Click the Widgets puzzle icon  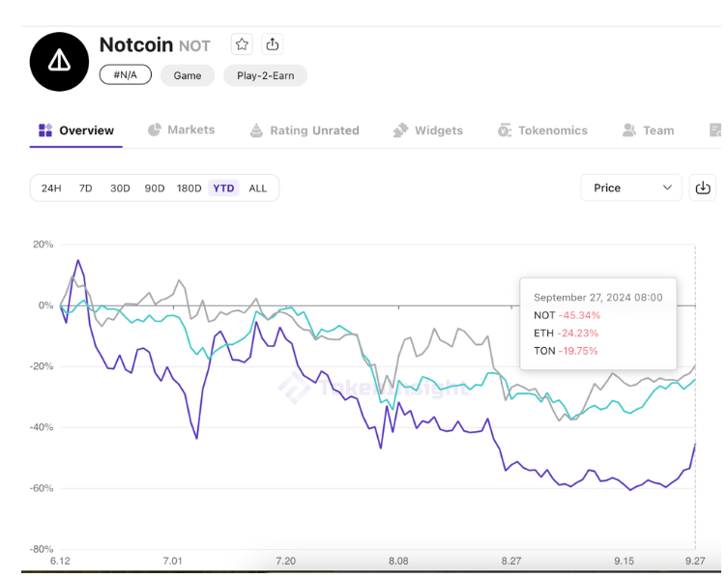400,130
